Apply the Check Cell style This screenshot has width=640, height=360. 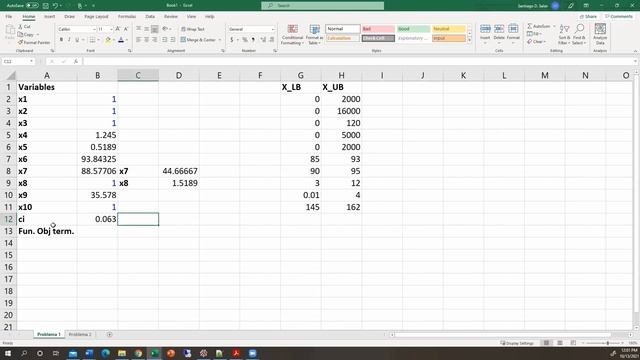coord(378,38)
